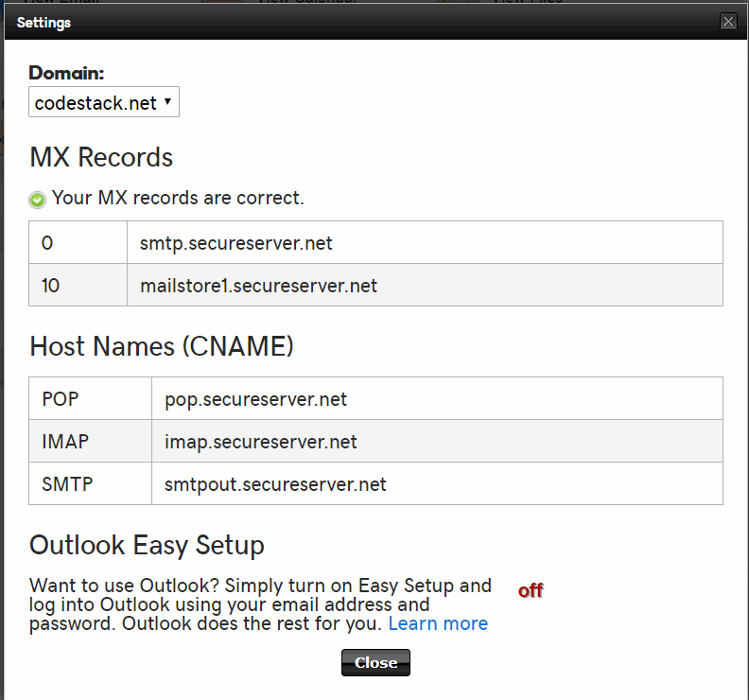Click the Settings title text
This screenshot has height=700, width=749.
point(44,23)
